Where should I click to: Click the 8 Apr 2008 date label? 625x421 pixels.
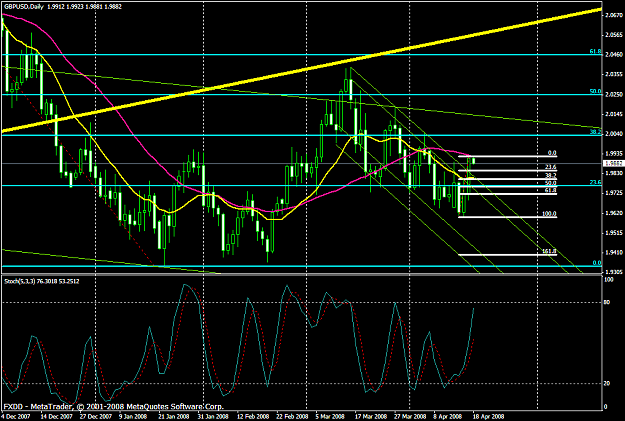point(448,417)
